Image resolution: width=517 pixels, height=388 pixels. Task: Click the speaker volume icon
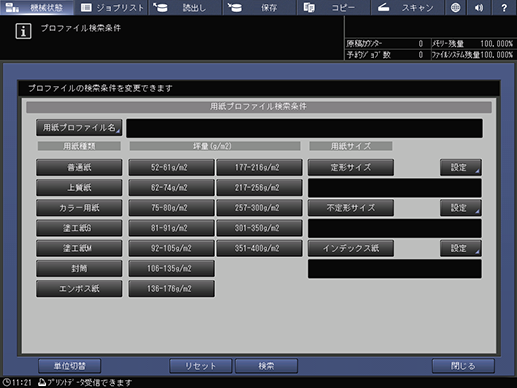pos(479,7)
